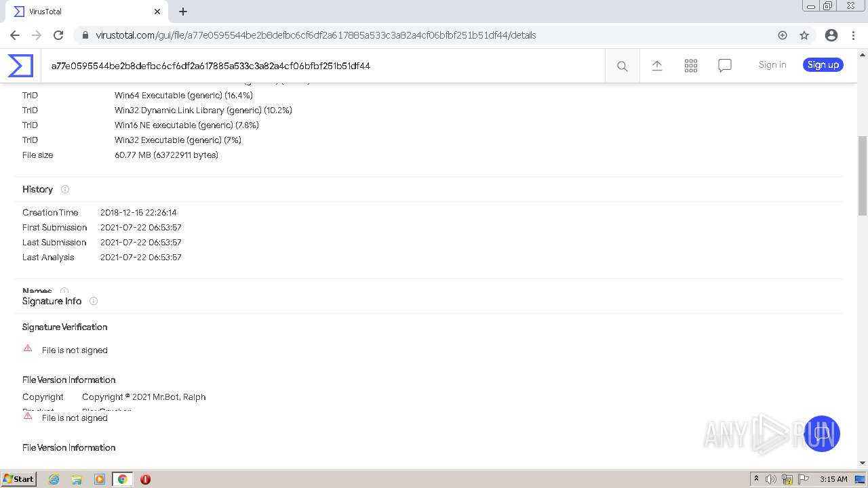Click the taskbar clock 3:15 AM
The height and width of the screenshot is (488, 868).
tap(833, 479)
